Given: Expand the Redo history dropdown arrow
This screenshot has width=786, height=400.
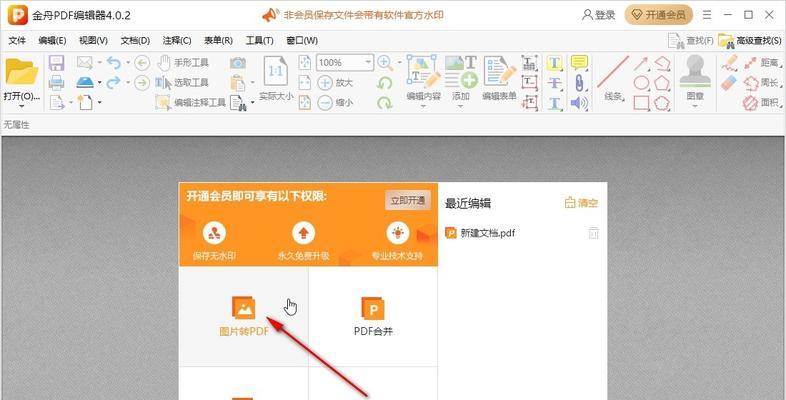Looking at the screenshot, I should (128, 82).
